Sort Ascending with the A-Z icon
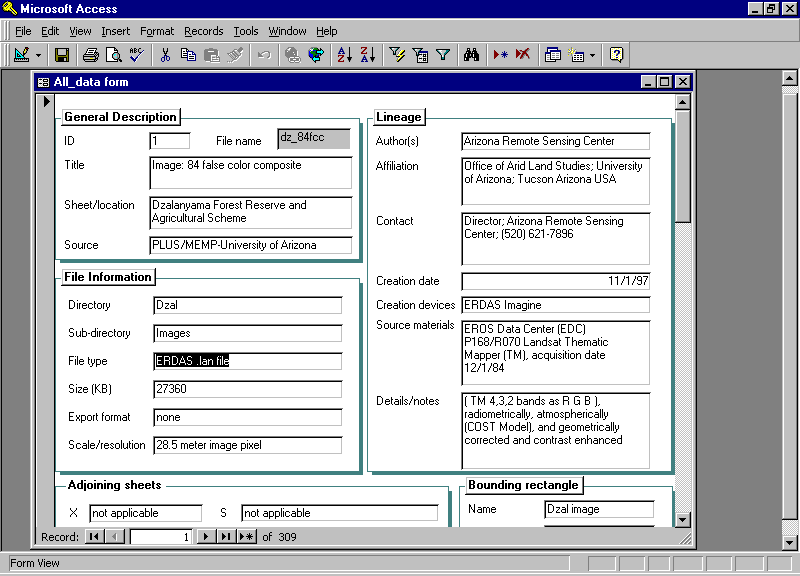The image size is (800, 576). pos(344,55)
